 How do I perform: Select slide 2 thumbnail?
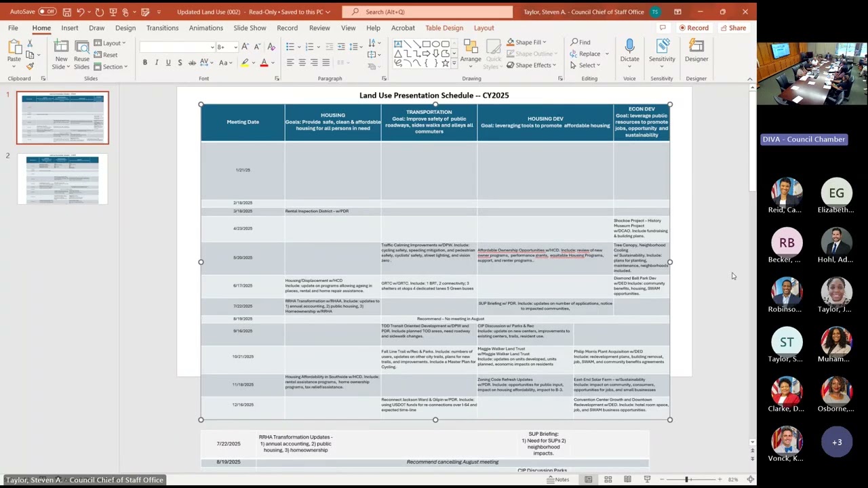pyautogui.click(x=62, y=179)
